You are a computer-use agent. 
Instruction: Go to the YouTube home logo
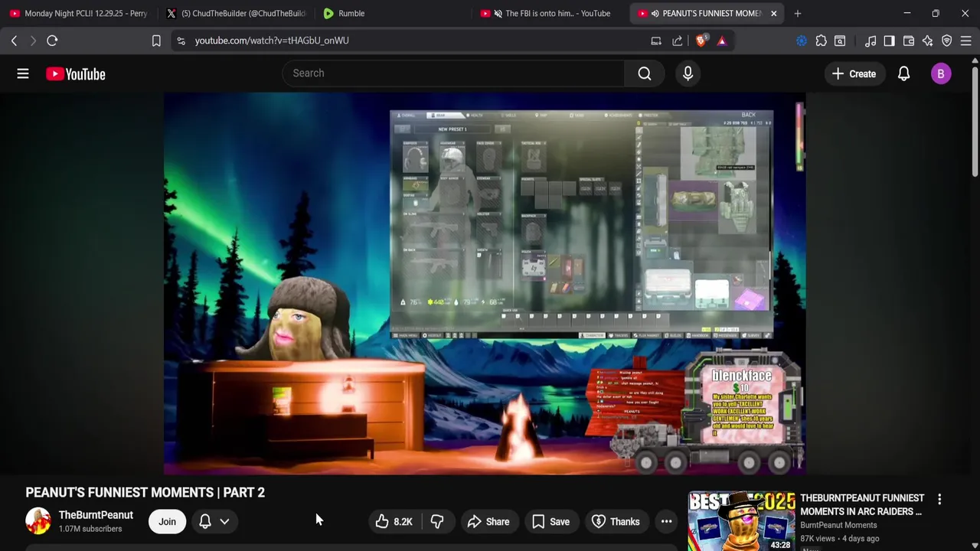[x=75, y=73]
